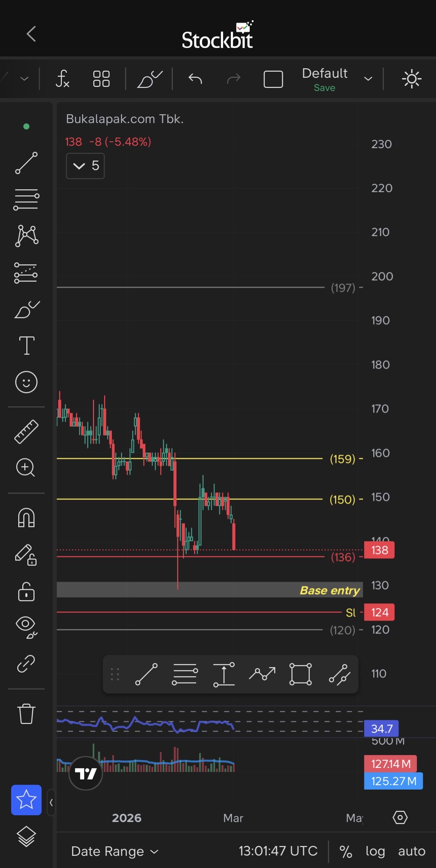The width and height of the screenshot is (436, 868).
Task: Undo the last chart action
Action: click(195, 79)
